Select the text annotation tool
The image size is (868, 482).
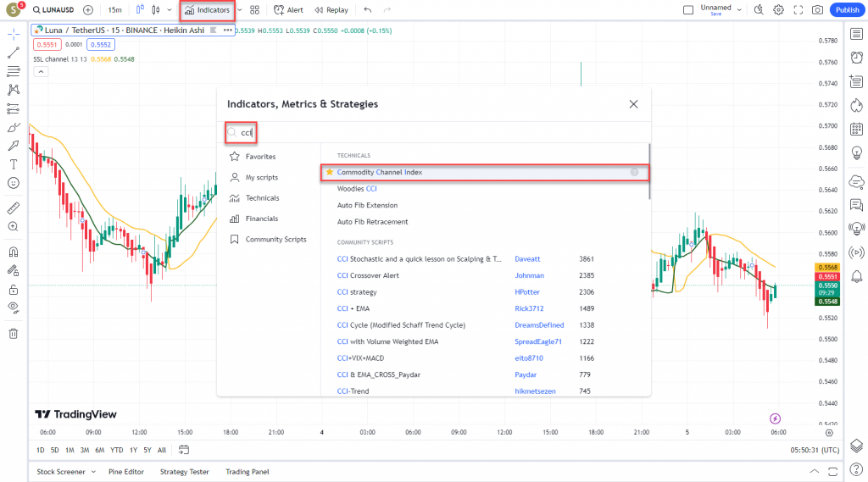click(14, 164)
